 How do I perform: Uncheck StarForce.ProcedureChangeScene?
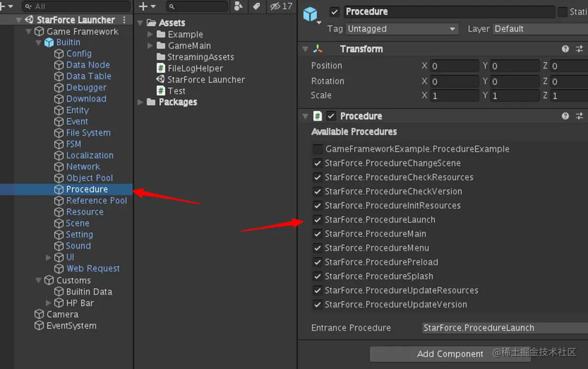pos(318,164)
